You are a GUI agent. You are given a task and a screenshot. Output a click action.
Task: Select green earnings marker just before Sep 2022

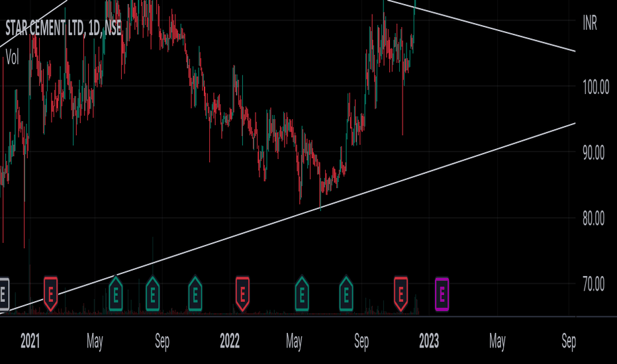point(346,294)
